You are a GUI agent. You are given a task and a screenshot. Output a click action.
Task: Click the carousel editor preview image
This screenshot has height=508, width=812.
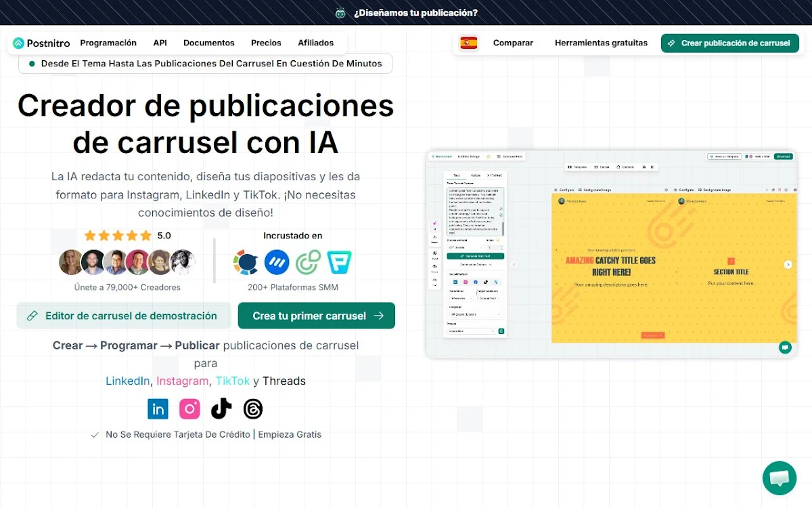612,253
